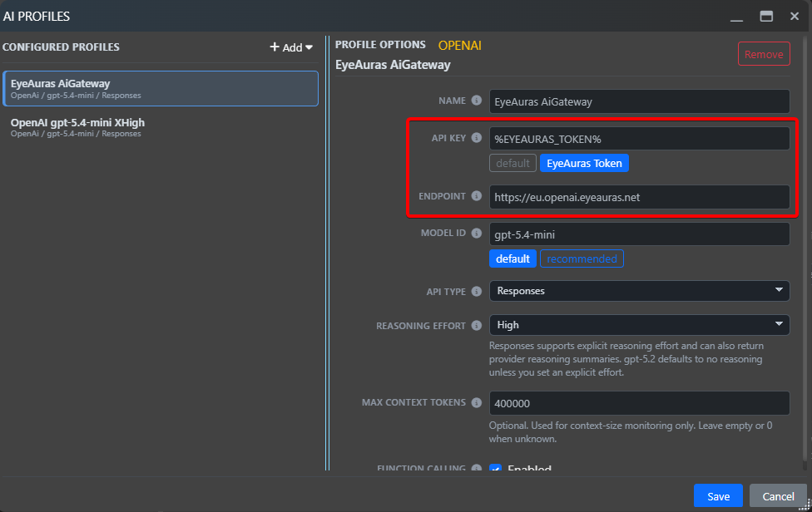Click the info icon beside API KEY
This screenshot has height=512, width=812.
(x=477, y=137)
